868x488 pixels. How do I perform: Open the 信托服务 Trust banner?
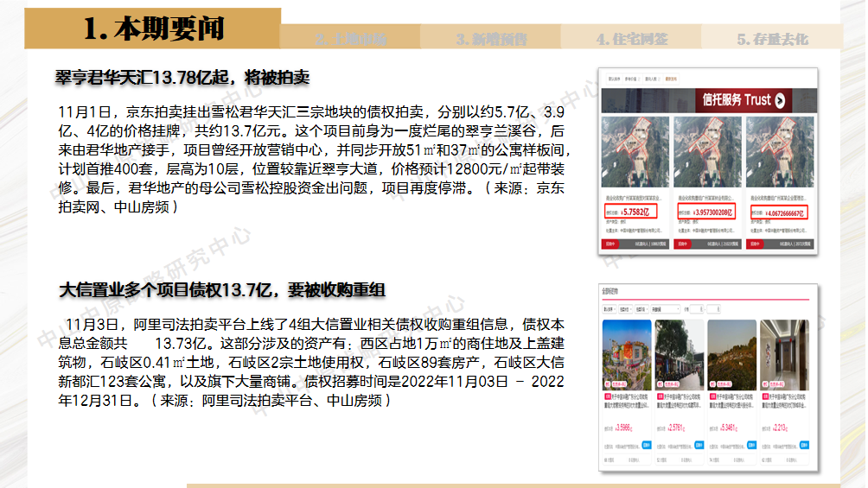(709, 101)
